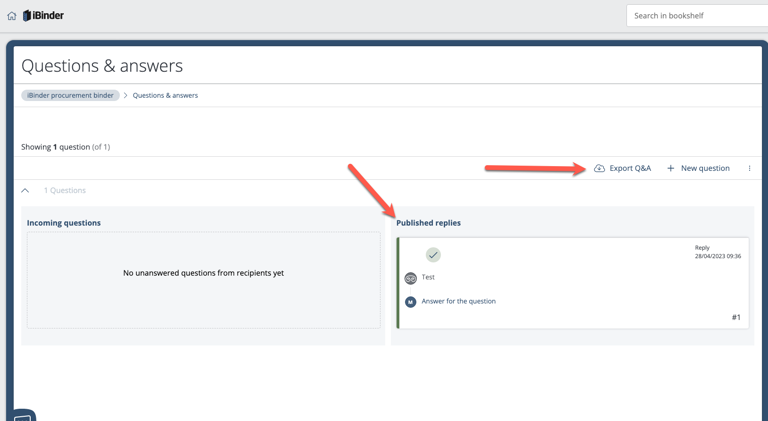Open the Answer for the question reply
This screenshot has height=421, width=768.
tap(458, 301)
